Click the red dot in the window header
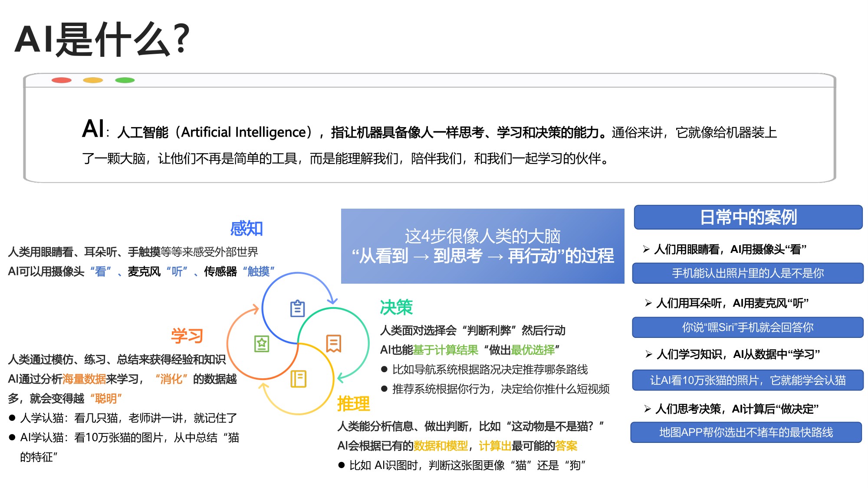The height and width of the screenshot is (488, 868). click(x=61, y=80)
